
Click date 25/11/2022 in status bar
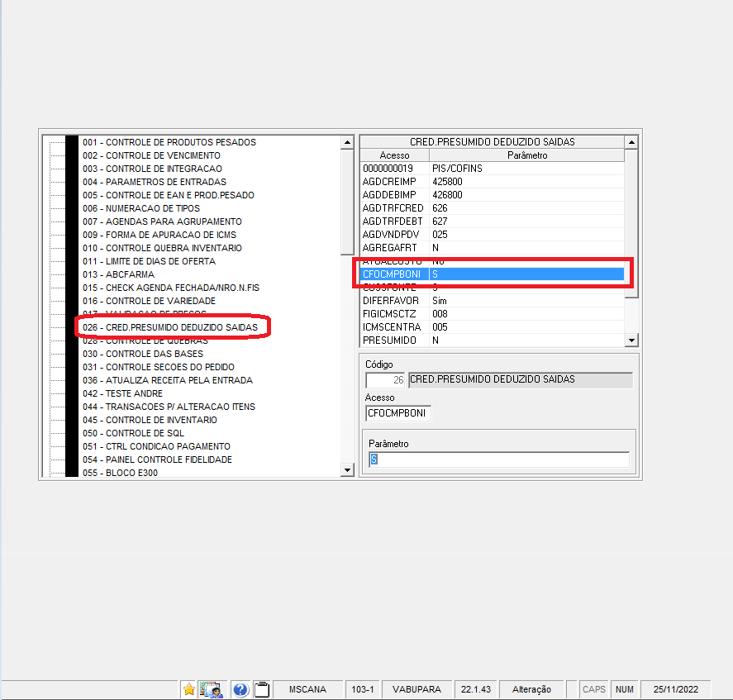tap(675, 689)
